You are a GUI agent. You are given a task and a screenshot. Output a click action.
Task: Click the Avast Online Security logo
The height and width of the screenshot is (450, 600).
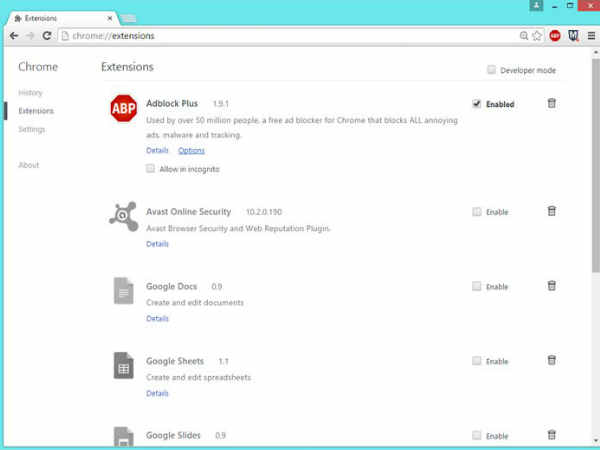click(124, 217)
